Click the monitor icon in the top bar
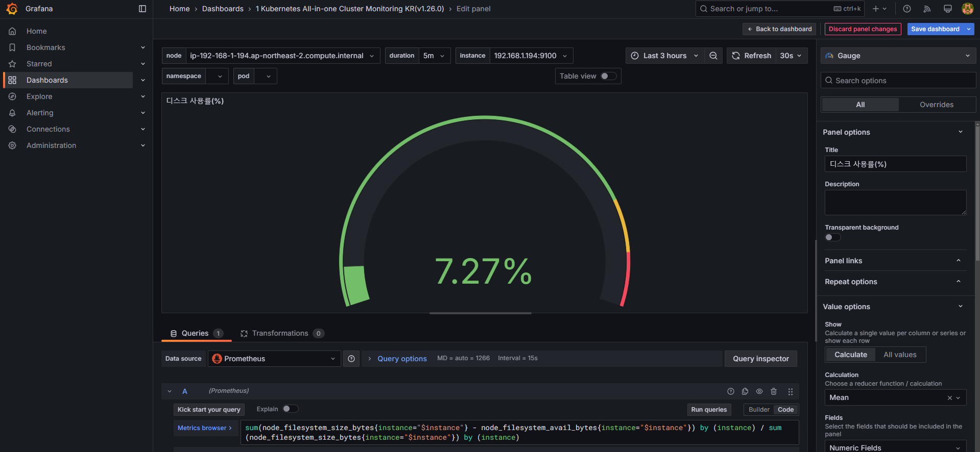 (x=948, y=9)
